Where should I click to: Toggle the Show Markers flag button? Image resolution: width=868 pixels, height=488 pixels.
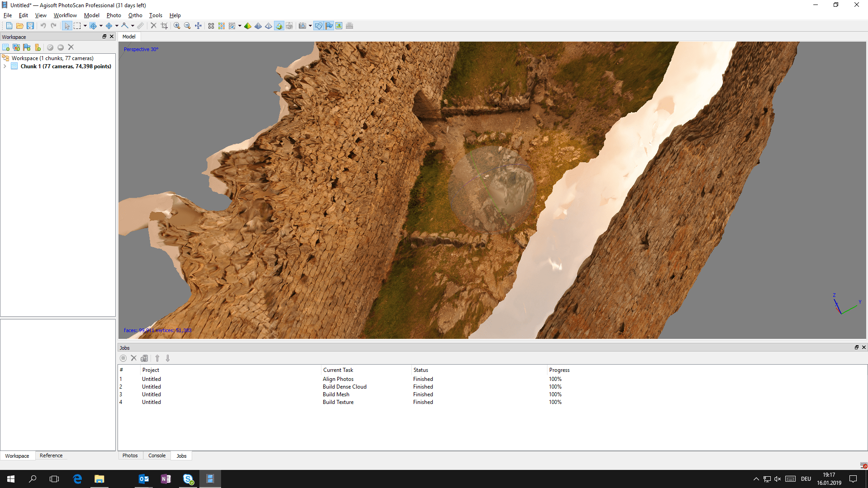(329, 26)
